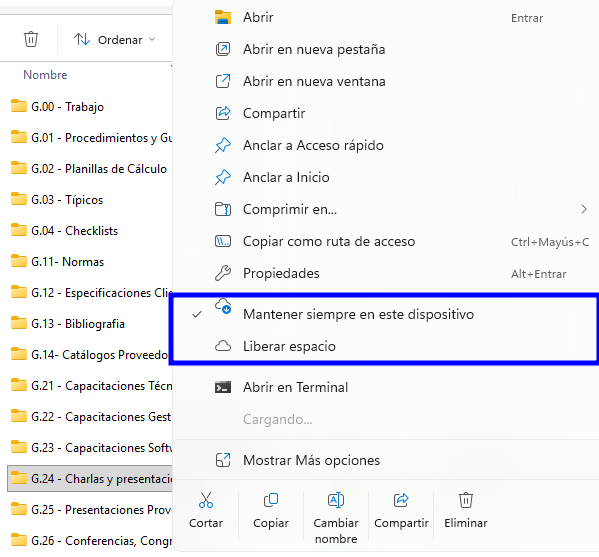599x557 pixels.
Task: Select folder G.02 - Planillas de Cálculo
Action: coord(89,169)
